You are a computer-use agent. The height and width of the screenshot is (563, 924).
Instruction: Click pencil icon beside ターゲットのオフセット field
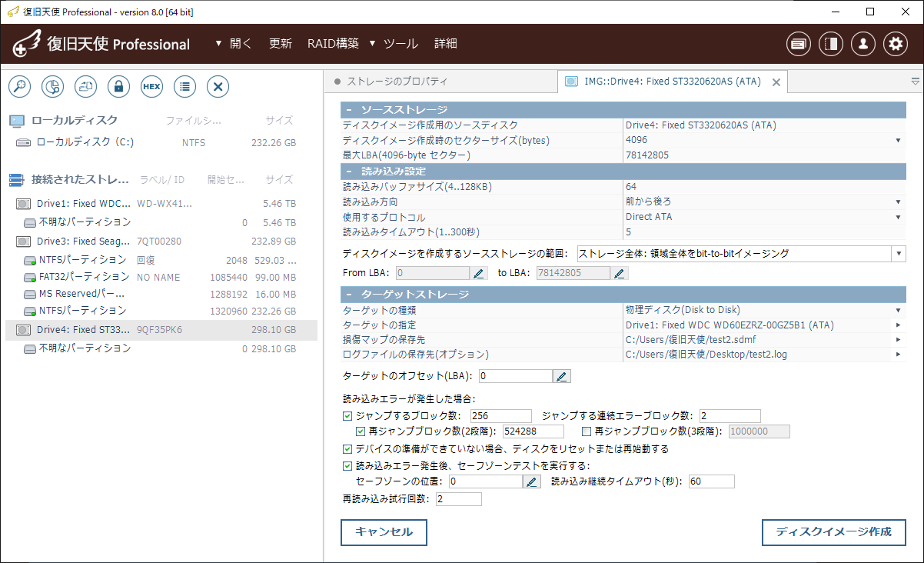coord(562,376)
